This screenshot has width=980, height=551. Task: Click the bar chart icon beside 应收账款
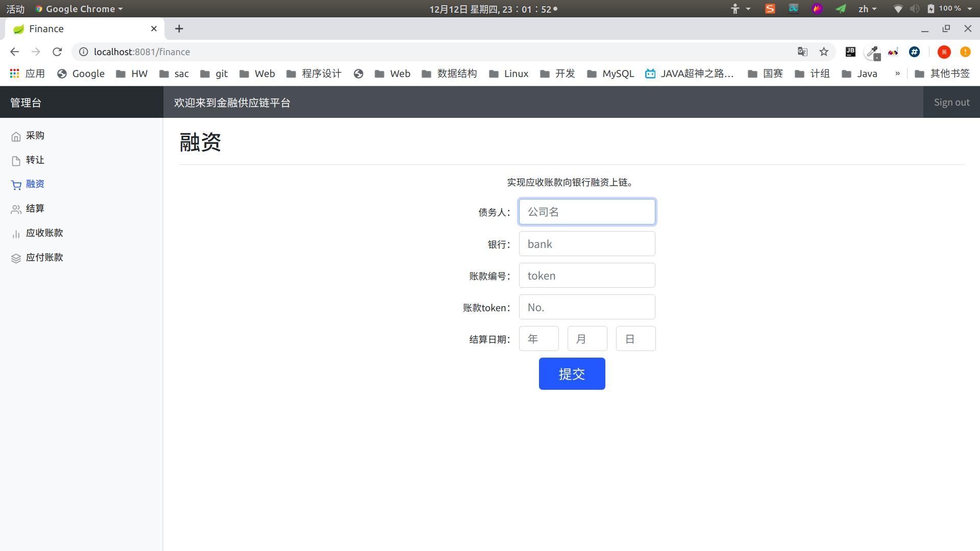pyautogui.click(x=16, y=234)
